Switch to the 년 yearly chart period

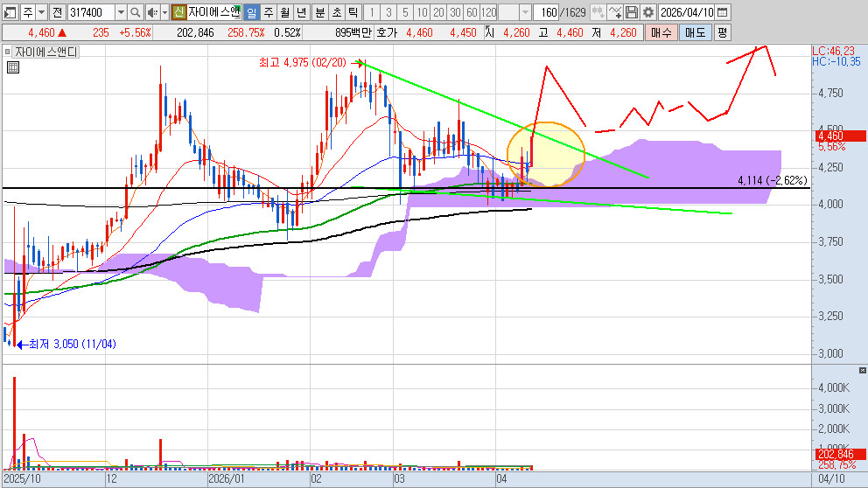(302, 11)
